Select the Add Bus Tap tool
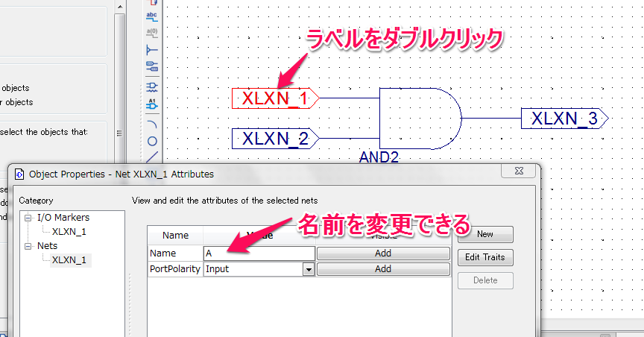644x337 pixels. coord(152,50)
